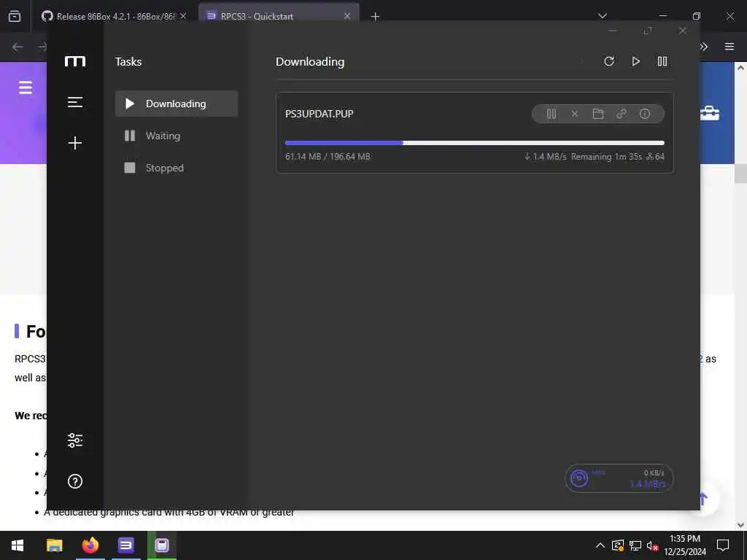Select the Downloading task category

177,104
